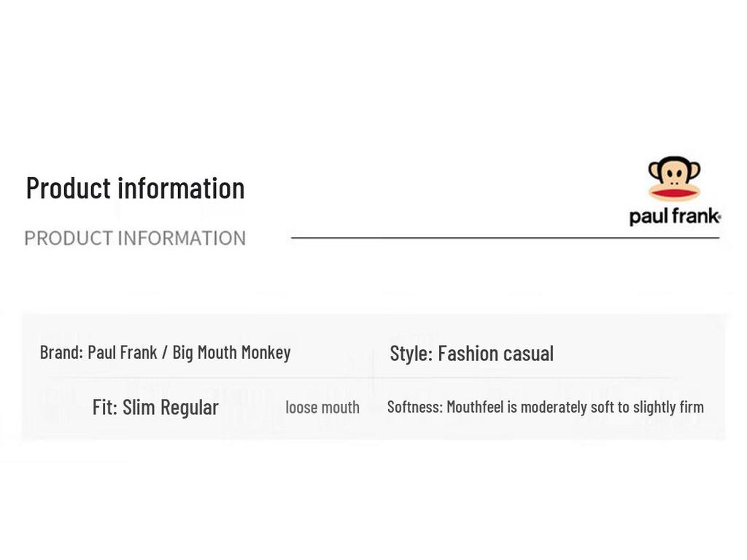Select the 'Fashion casual' style value
This screenshot has width=747, height=560.
tap(495, 354)
